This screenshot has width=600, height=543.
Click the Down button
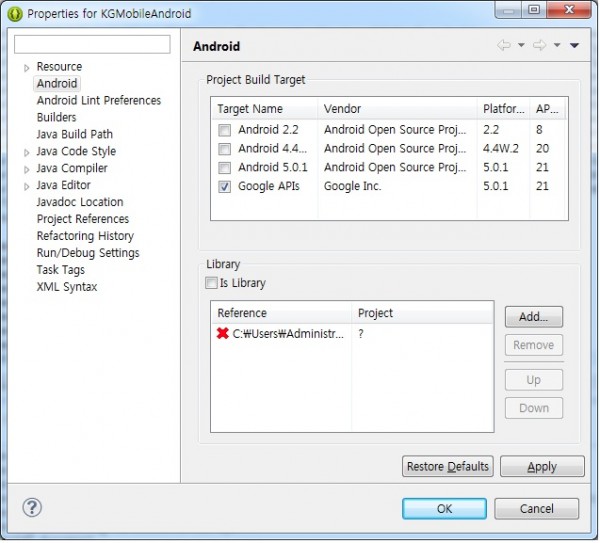[533, 408]
